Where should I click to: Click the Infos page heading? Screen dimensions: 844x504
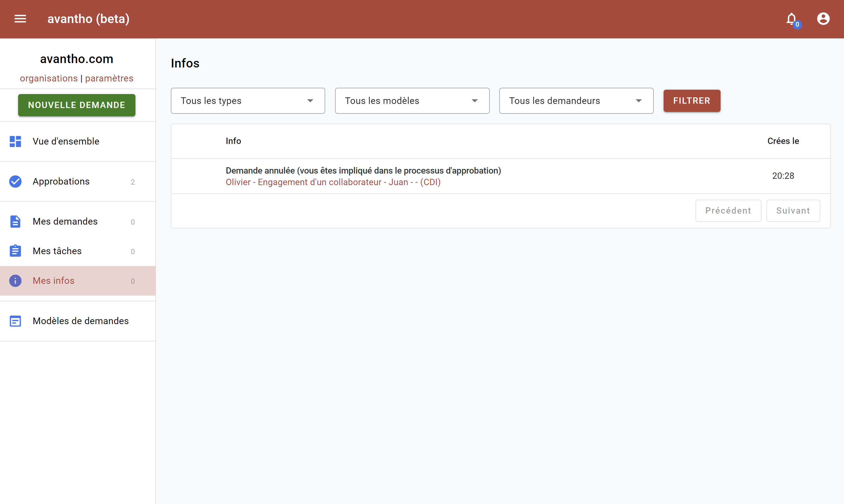coord(185,63)
